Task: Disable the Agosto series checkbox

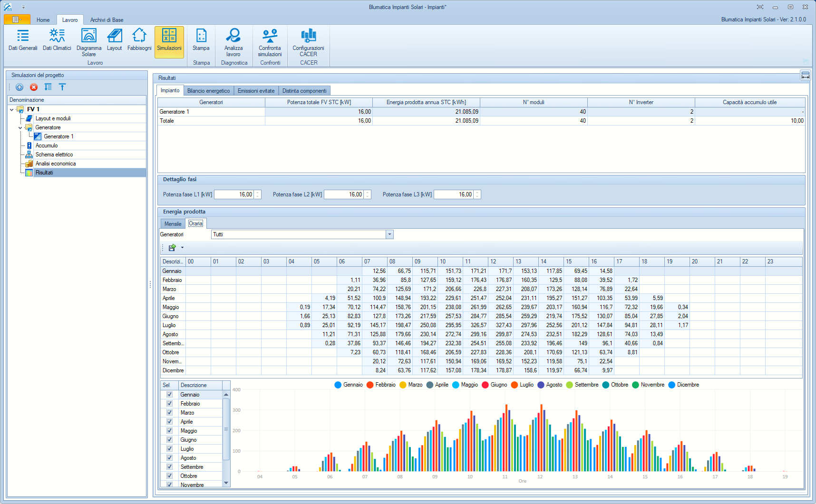Action: tap(169, 458)
